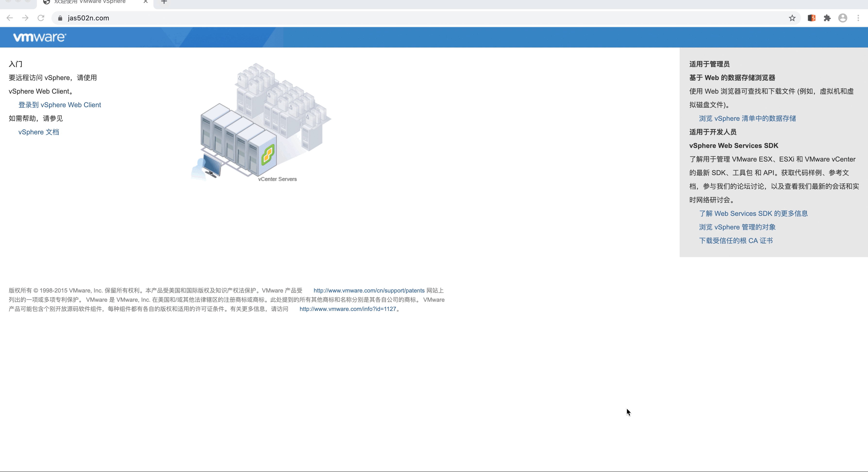
Task: Open the orange extension icon in the toolbar
Action: [811, 18]
